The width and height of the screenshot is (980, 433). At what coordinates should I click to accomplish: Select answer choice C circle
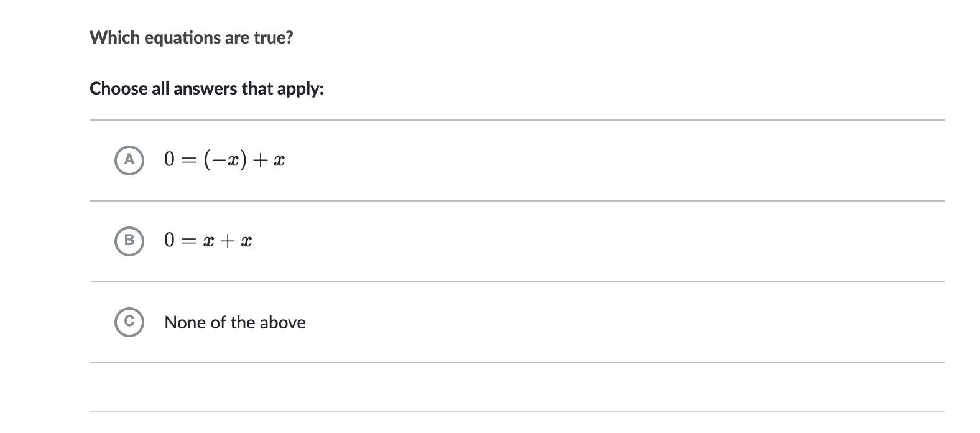[129, 322]
